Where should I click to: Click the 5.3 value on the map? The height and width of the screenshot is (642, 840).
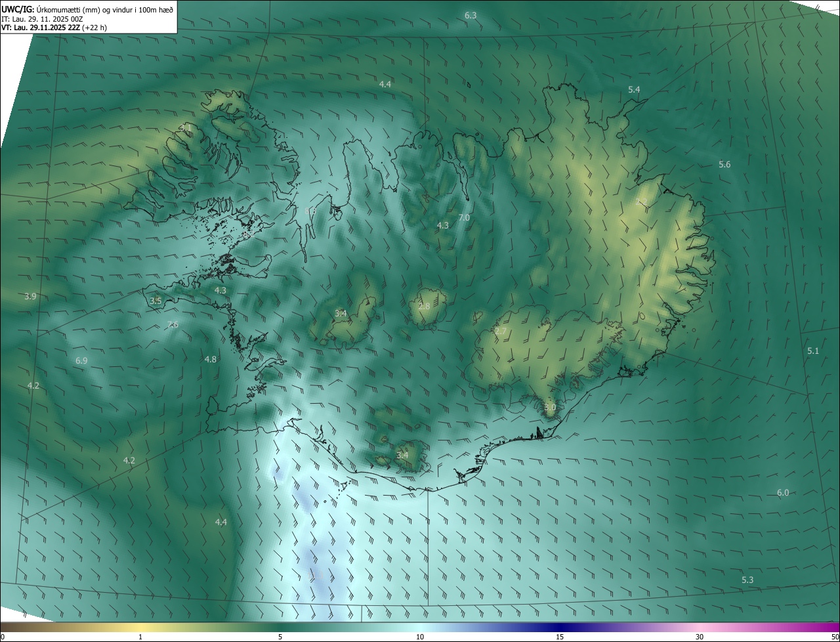[747, 580]
